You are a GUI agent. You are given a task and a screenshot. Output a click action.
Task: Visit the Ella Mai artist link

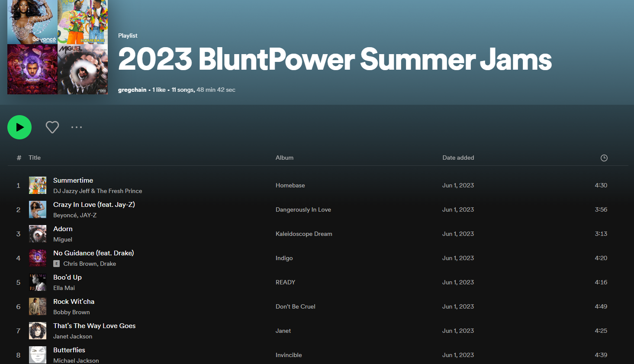[64, 288]
